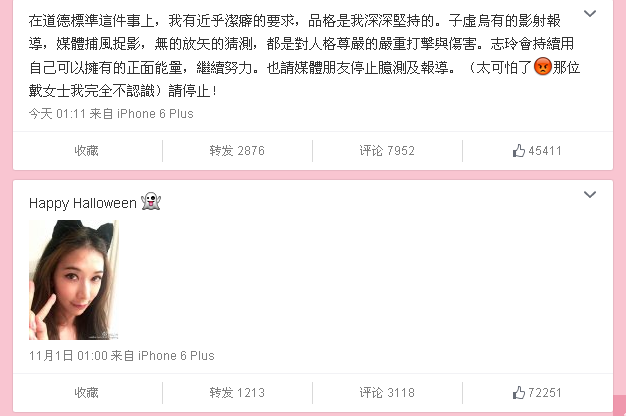Click the paragraph beginning 在道德標準這件事上
Screen dimensions: 626x416
pyautogui.click(x=304, y=55)
